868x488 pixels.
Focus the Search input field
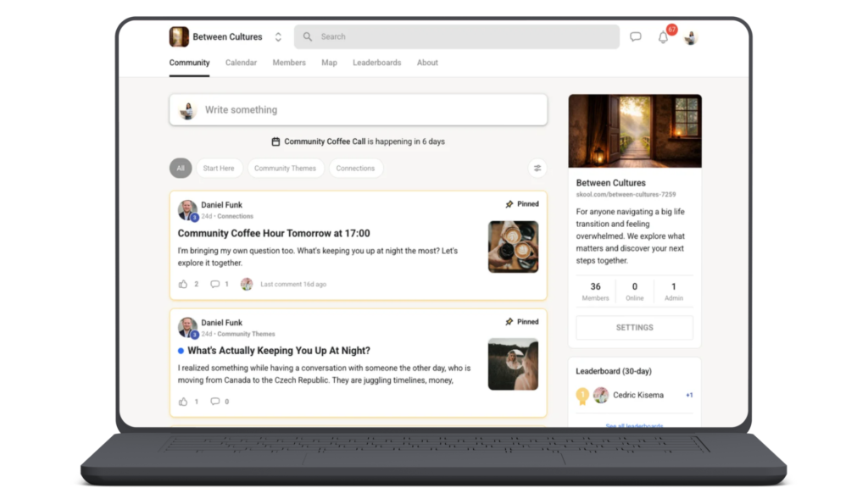[x=457, y=36]
